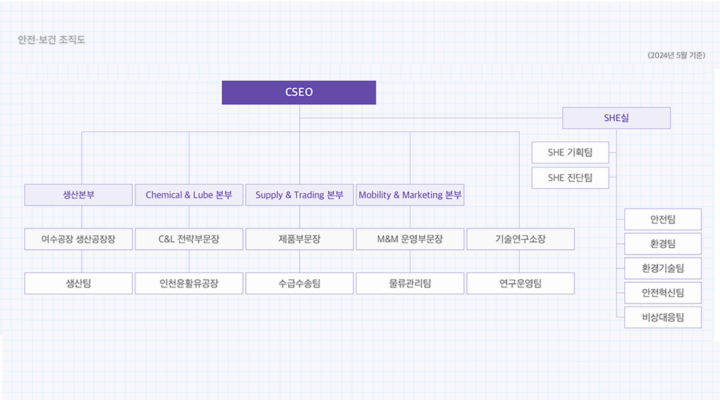Select the 여수공장 생산공장장 box
This screenshot has width=720, height=400.
click(79, 239)
